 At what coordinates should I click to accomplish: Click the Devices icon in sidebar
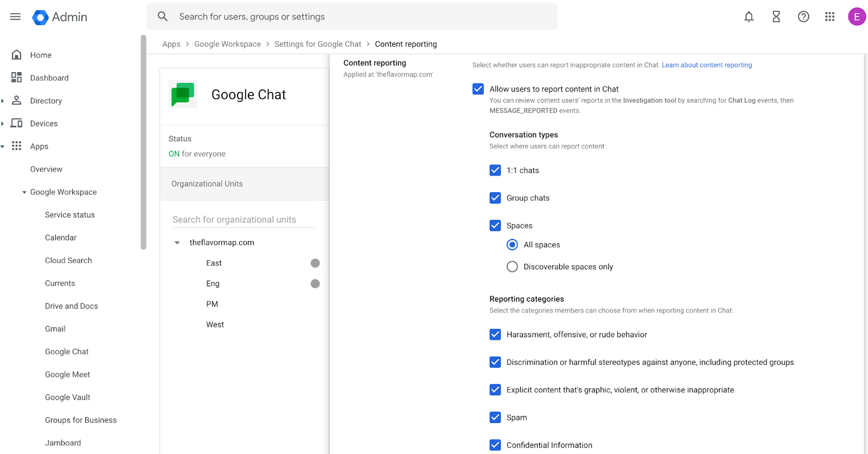[x=17, y=123]
